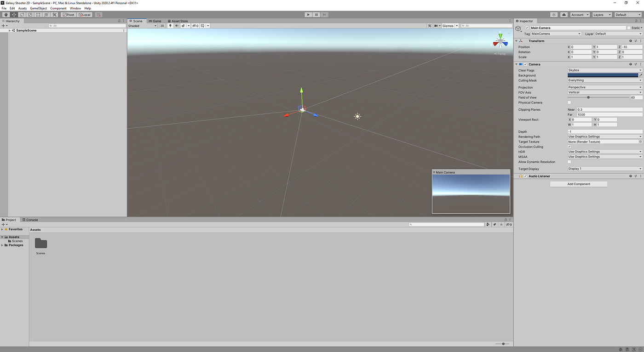This screenshot has width=644, height=352.
Task: Open Scene component tools icon
Action: click(430, 26)
